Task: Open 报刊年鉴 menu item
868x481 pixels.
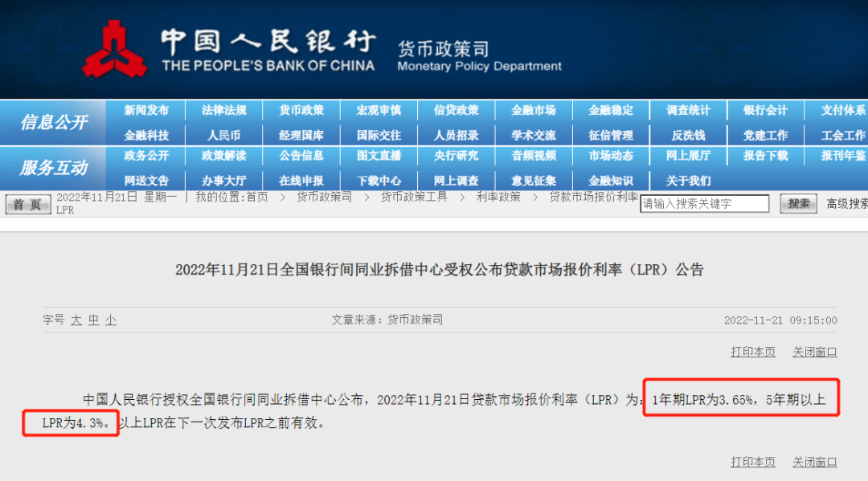Action: pos(844,156)
